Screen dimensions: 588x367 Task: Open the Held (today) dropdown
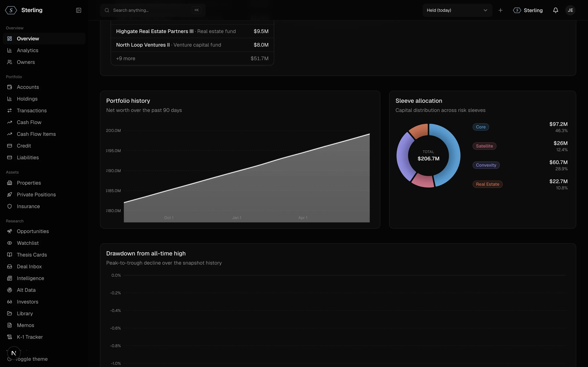pos(457,10)
